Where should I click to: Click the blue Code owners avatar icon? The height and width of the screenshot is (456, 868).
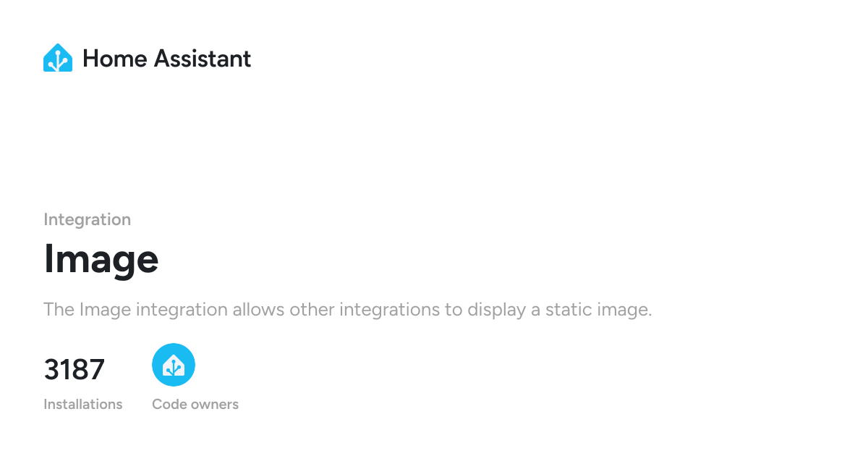click(x=174, y=365)
